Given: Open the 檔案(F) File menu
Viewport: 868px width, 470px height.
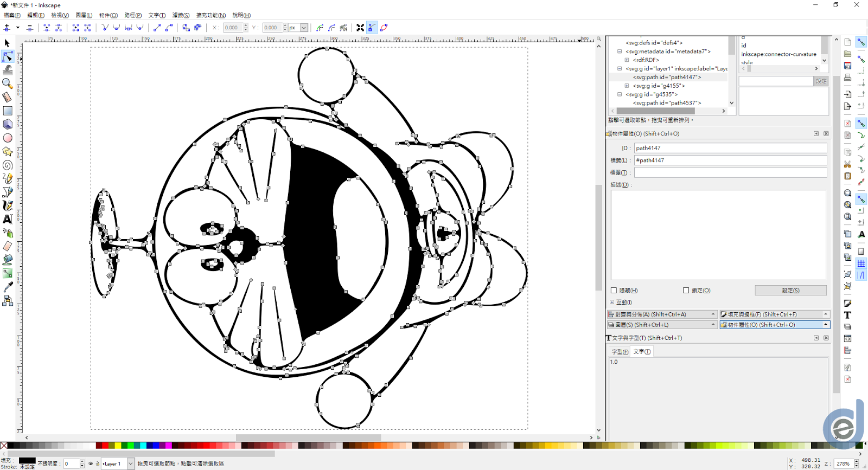Looking at the screenshot, I should tap(12, 15).
